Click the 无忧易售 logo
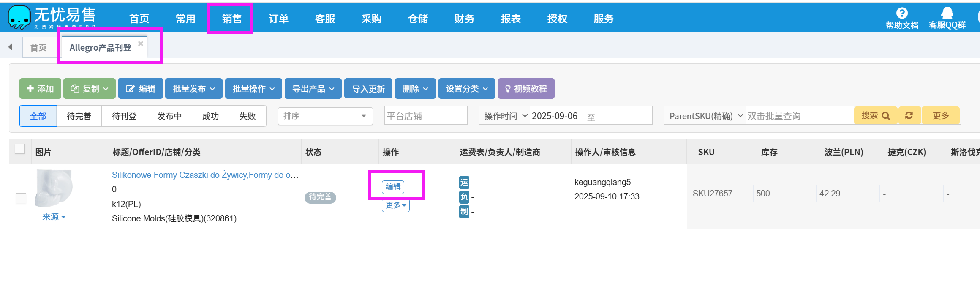This screenshot has height=281, width=980. point(52,18)
